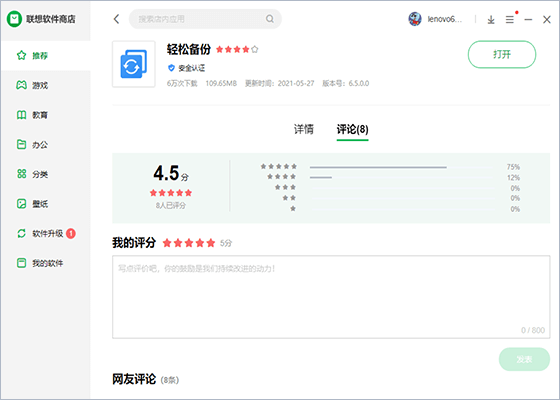Screen dimensions: 560x400
Task: Click the version 6.5.0.0 text
Action: click(x=359, y=83)
